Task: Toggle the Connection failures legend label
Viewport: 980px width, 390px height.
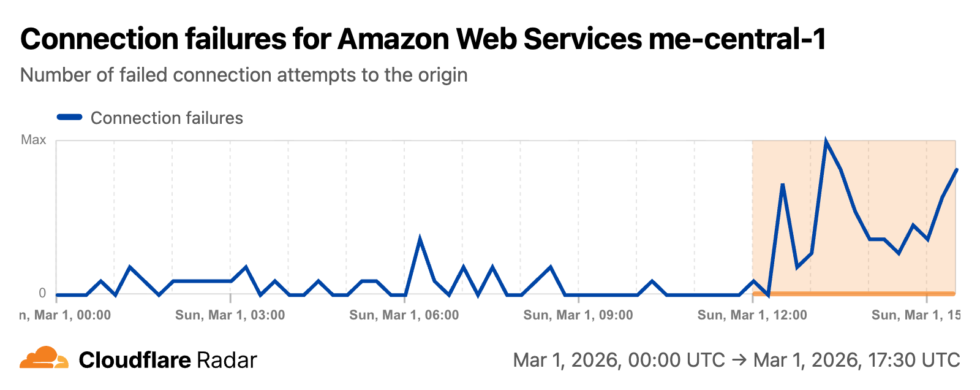Action: click(167, 118)
